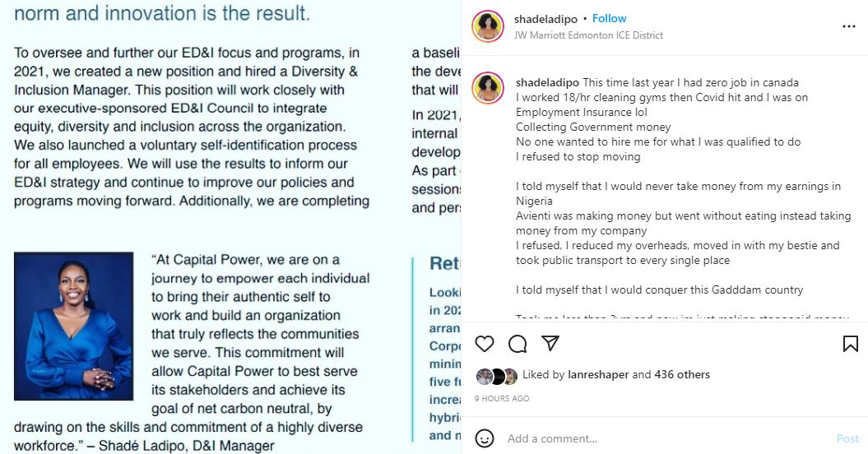The width and height of the screenshot is (868, 454).
Task: Save post with the bookmark icon
Action: 850,344
